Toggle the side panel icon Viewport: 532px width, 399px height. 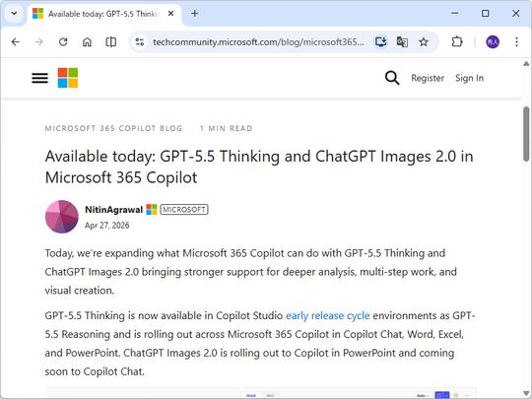pyautogui.click(x=111, y=42)
